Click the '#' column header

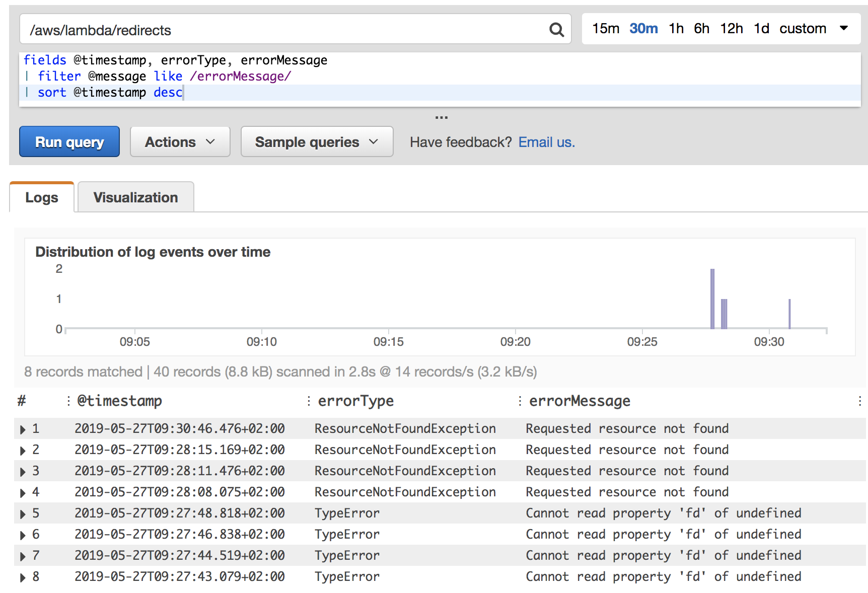(x=22, y=401)
